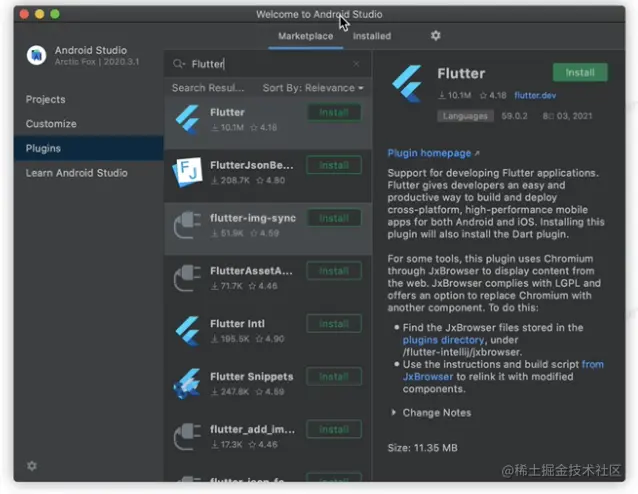Click the search magnifier icon
Viewport: 638px width, 494px height.
tap(178, 64)
